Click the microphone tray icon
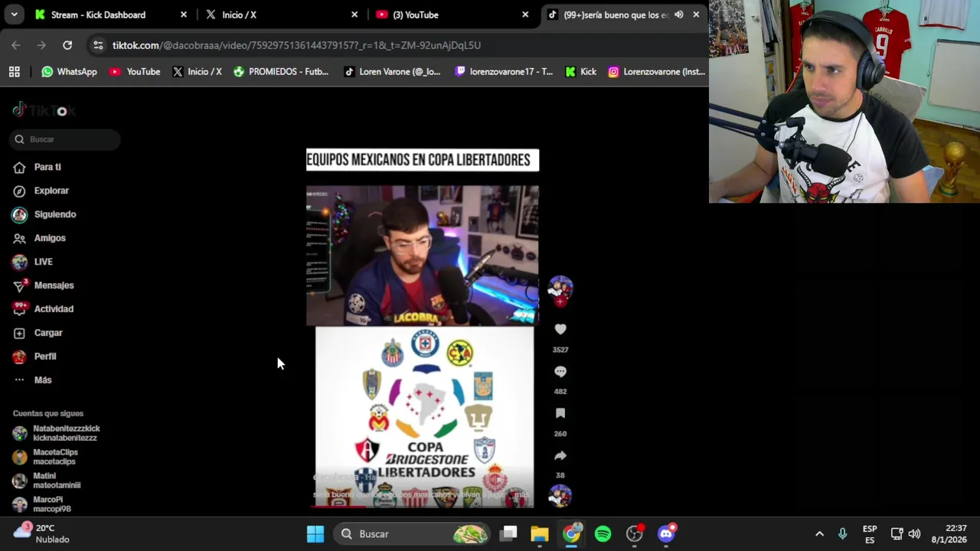The image size is (980, 551). pyautogui.click(x=843, y=534)
